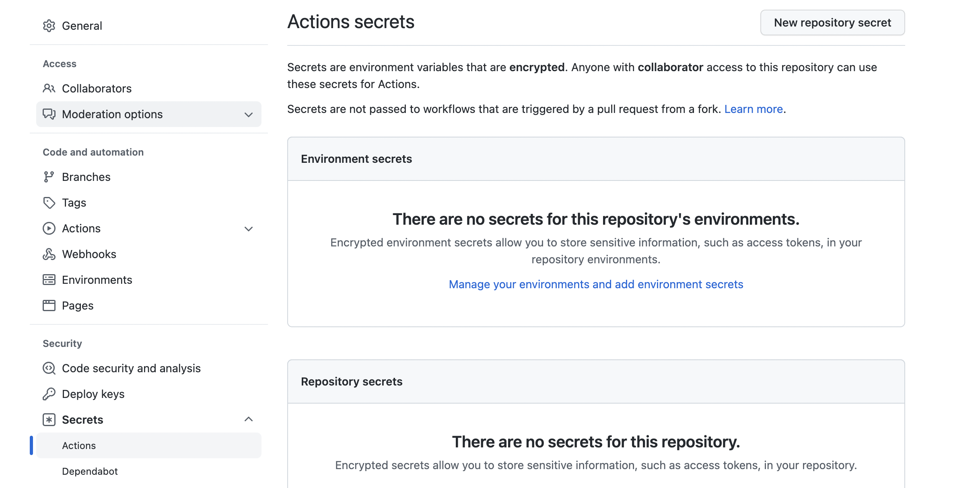Click the Deploy keys key icon

click(x=49, y=394)
